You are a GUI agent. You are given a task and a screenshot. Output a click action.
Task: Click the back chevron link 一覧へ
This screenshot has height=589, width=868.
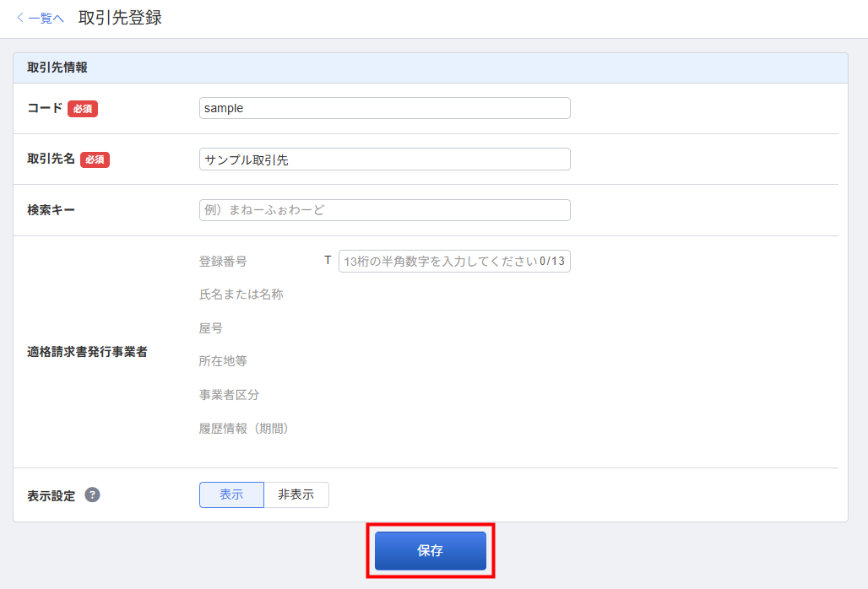pos(41,18)
